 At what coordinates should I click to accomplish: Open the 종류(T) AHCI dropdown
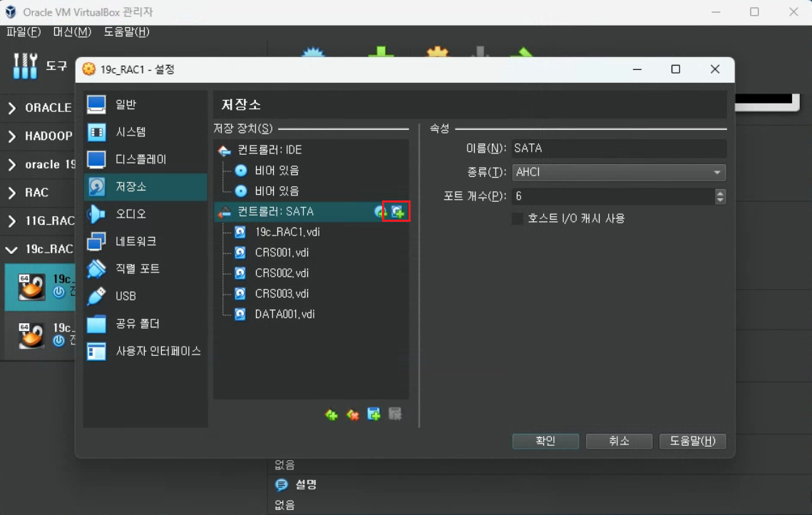[619, 172]
